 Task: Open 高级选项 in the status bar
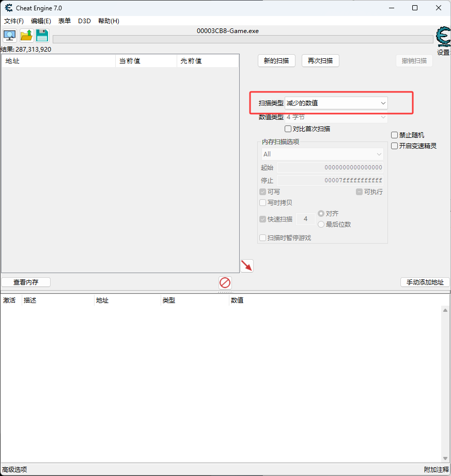coord(14,470)
